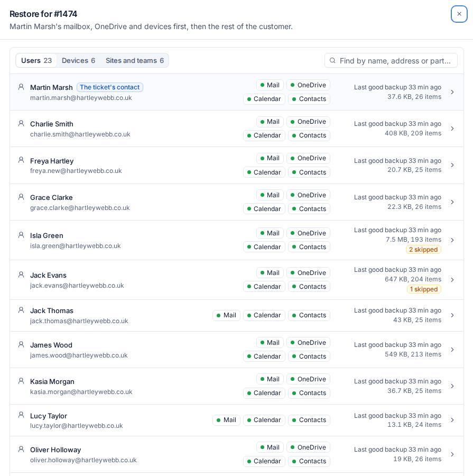Select Jack Thomas's Mail badge
The height and width of the screenshot is (476, 473).
(226, 315)
